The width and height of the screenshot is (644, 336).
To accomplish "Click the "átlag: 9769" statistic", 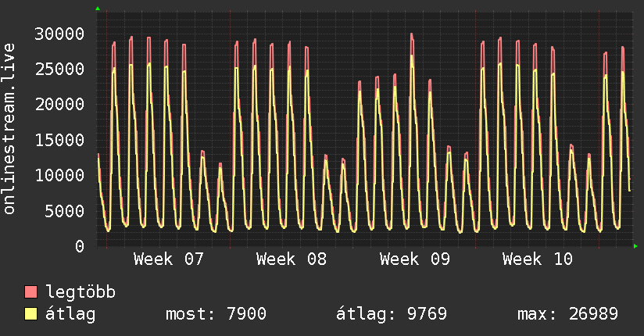I will [391, 315].
